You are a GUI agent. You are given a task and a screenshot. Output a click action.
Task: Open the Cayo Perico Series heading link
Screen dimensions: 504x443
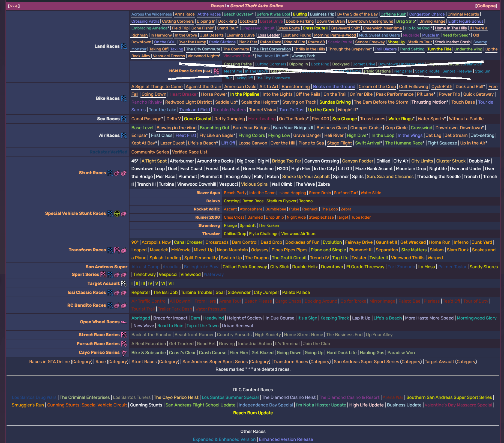coord(99,352)
